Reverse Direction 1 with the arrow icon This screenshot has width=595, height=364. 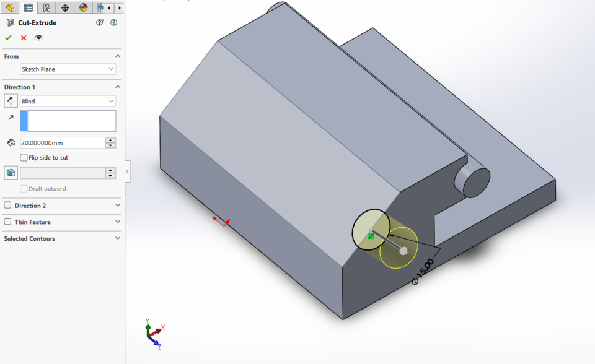10,101
